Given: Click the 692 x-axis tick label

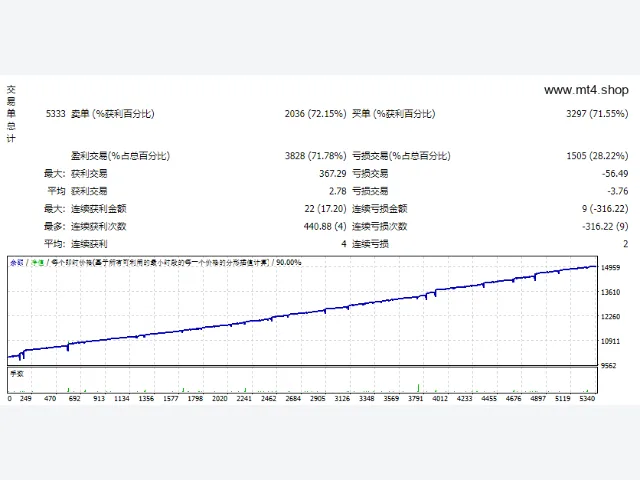Looking at the screenshot, I should (x=74, y=398).
